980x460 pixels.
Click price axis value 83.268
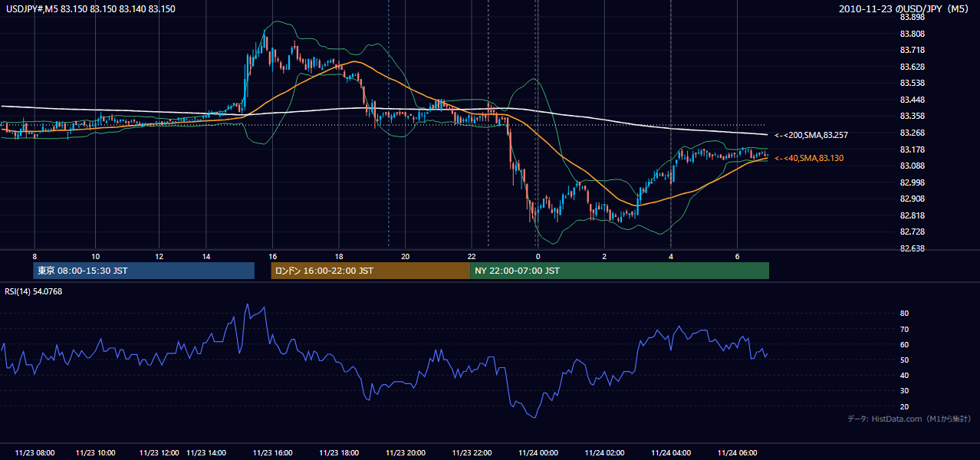coord(912,133)
